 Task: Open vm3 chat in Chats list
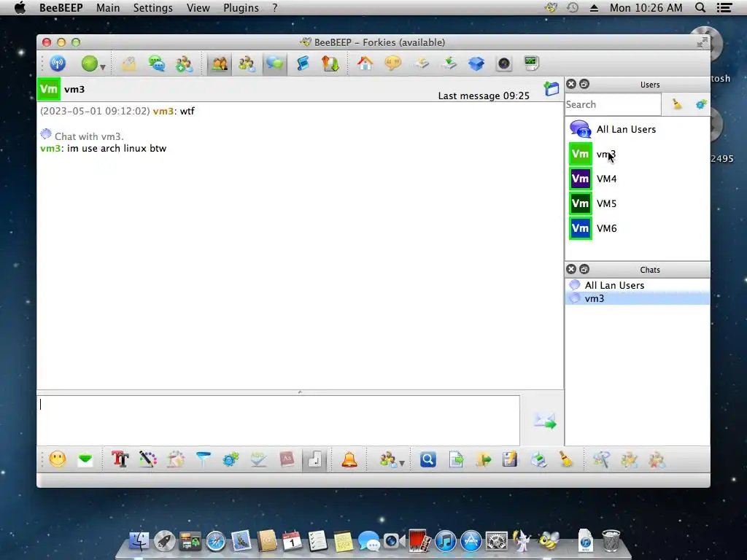coord(638,298)
